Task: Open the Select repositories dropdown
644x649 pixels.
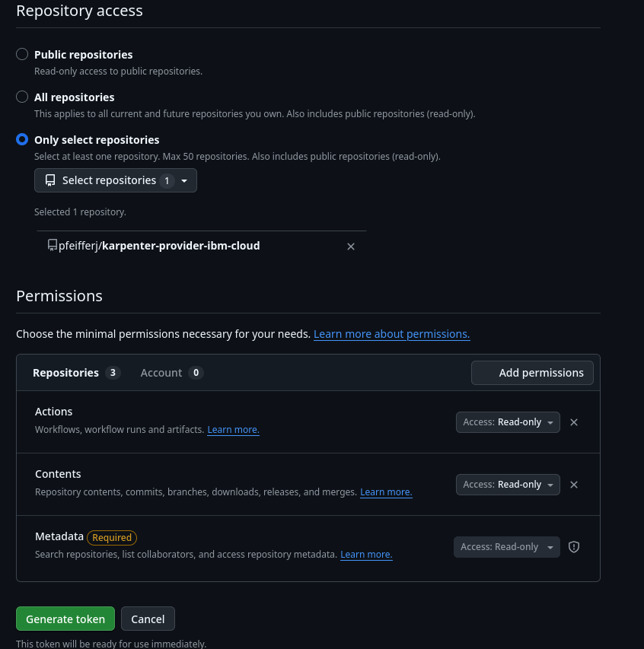Action: click(x=116, y=180)
